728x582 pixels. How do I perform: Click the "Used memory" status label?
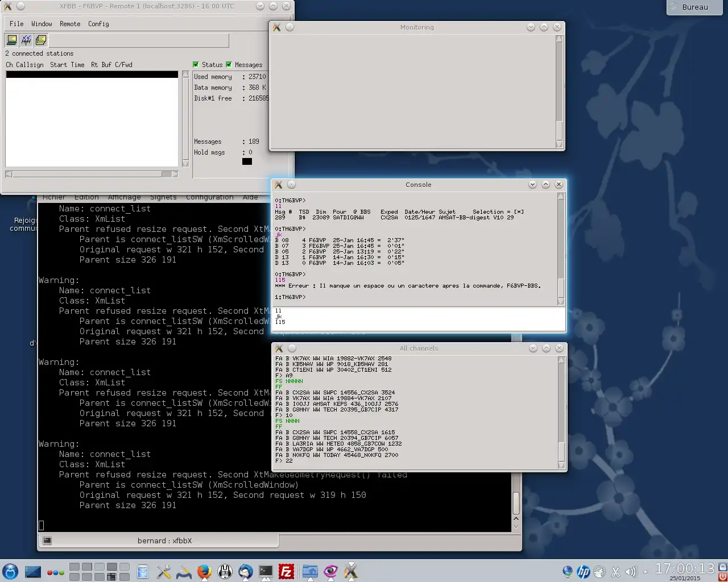213,77
